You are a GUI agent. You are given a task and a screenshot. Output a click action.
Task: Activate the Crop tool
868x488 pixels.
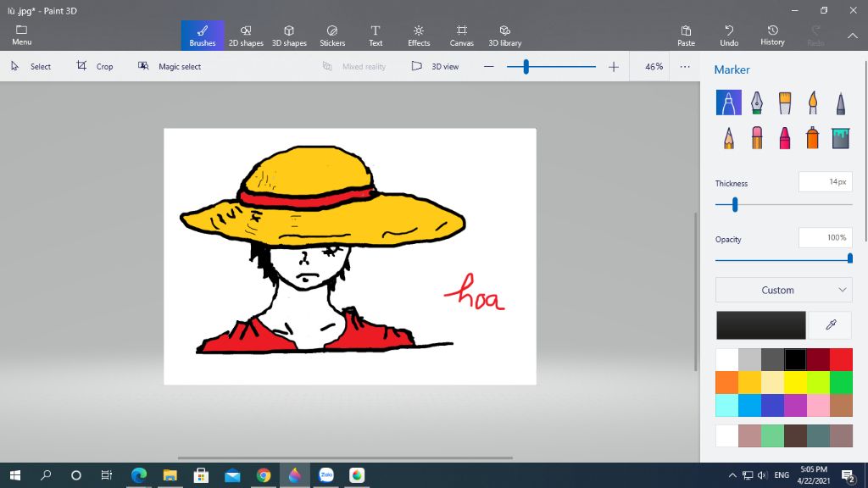(95, 66)
